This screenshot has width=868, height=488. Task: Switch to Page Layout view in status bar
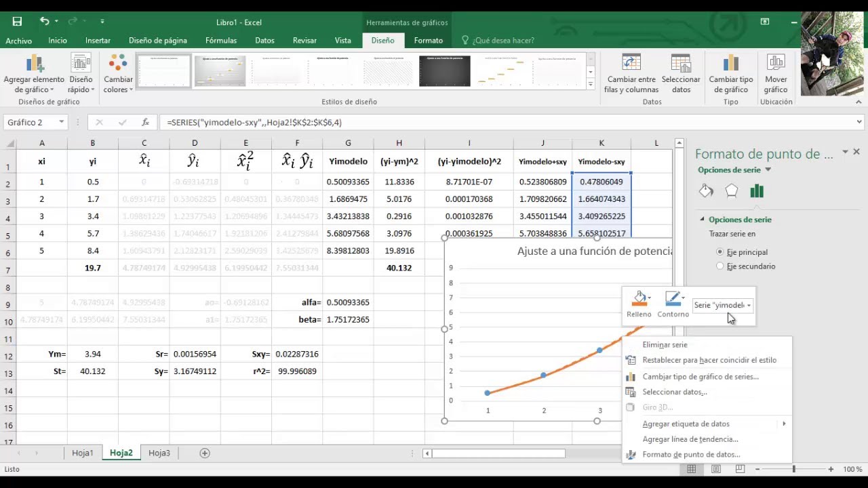coord(716,469)
